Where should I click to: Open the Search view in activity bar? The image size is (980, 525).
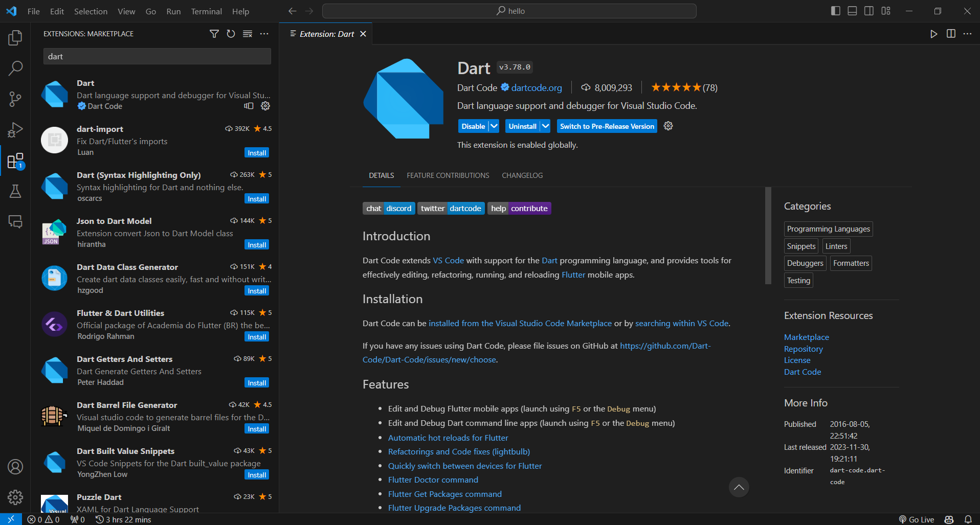click(15, 68)
